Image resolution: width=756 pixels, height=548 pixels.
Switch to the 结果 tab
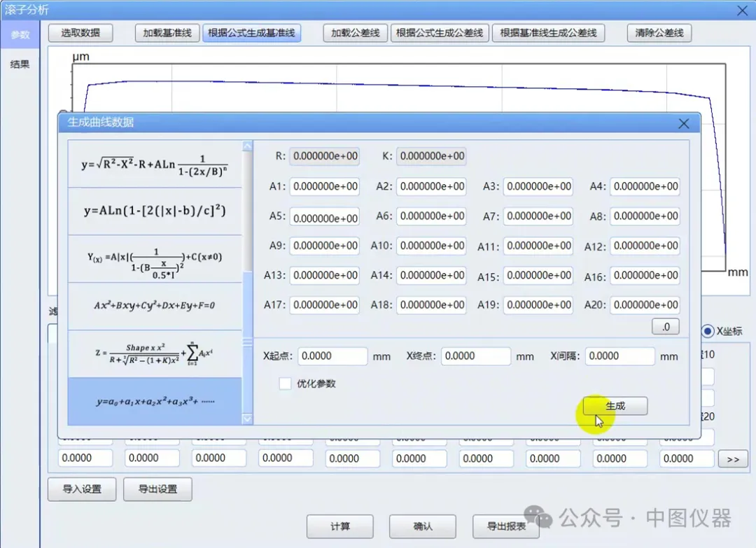pos(20,64)
